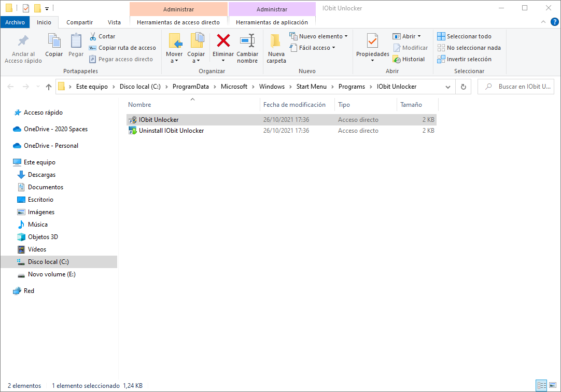Click Programs in the breadcrumb path
This screenshot has height=392, width=561.
point(352,87)
